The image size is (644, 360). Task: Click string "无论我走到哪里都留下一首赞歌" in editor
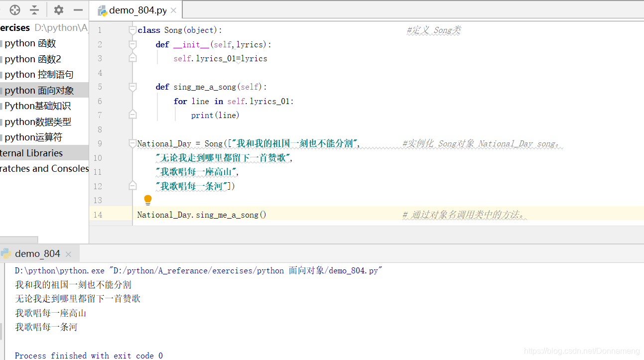click(x=222, y=158)
